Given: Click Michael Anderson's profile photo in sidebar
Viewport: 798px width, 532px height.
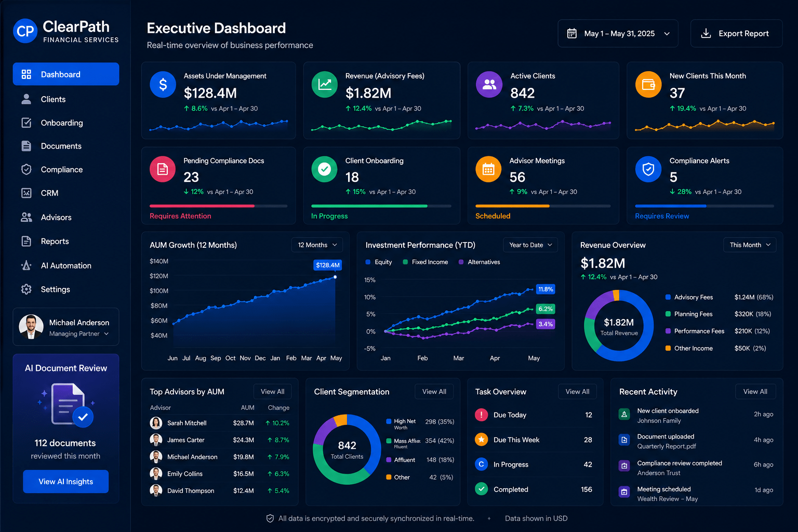Looking at the screenshot, I should pyautogui.click(x=31, y=327).
